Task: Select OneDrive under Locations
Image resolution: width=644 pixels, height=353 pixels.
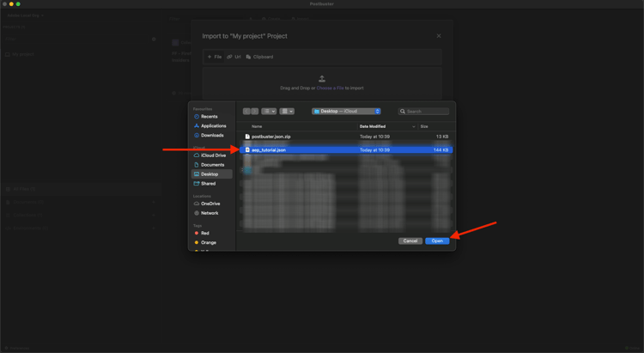Action: 207,204
